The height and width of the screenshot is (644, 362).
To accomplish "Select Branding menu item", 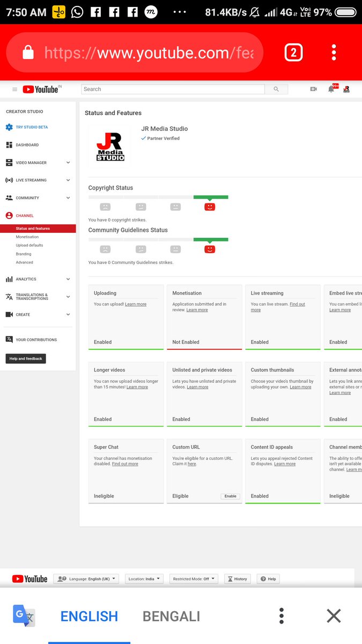I will pyautogui.click(x=24, y=254).
